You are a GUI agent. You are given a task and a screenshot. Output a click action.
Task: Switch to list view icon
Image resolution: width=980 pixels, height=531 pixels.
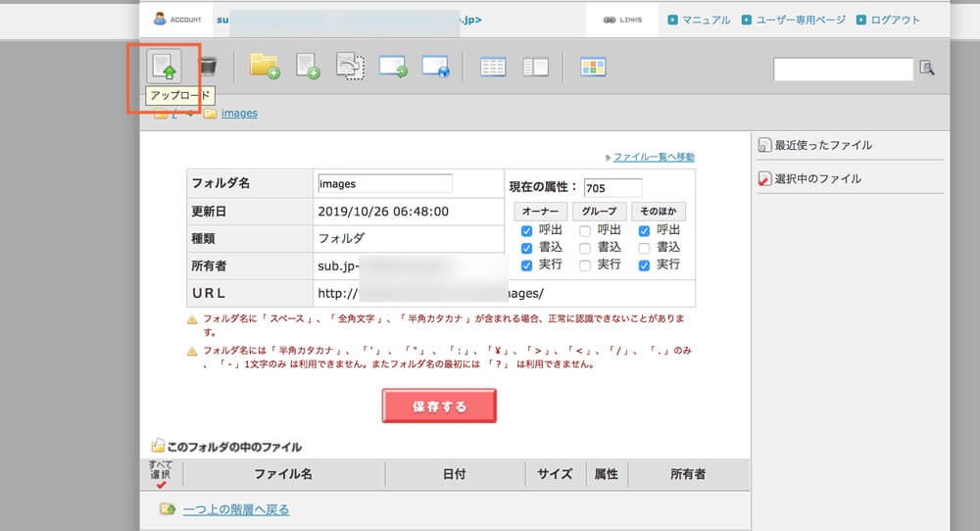point(493,67)
